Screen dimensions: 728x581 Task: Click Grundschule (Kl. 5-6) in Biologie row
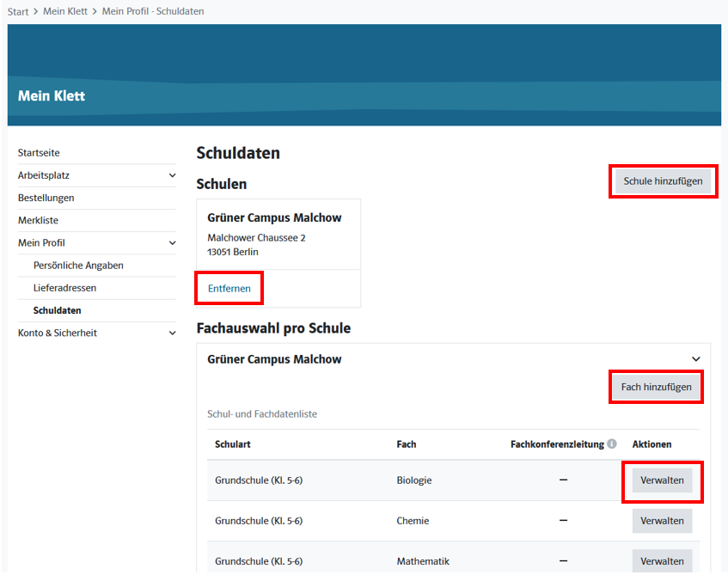(259, 480)
